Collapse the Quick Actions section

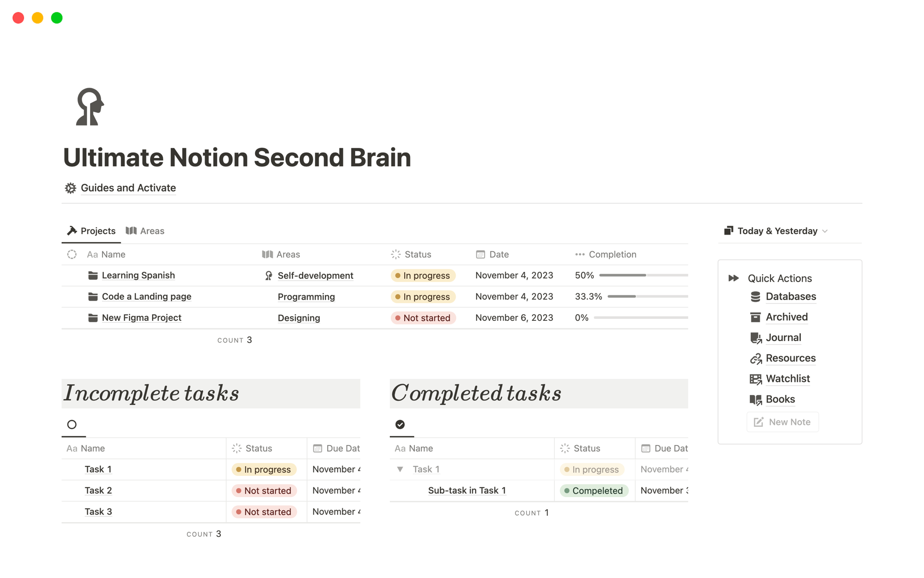(733, 278)
